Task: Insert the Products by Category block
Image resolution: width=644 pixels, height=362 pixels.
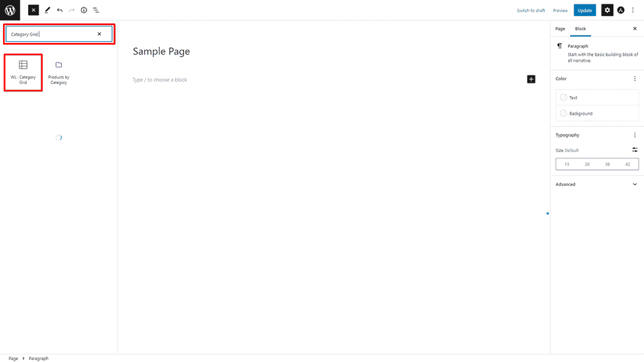Action: 59,72
